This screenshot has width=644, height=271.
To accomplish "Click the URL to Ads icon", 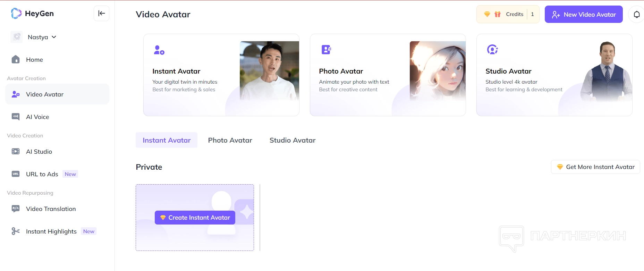I will pos(16,174).
